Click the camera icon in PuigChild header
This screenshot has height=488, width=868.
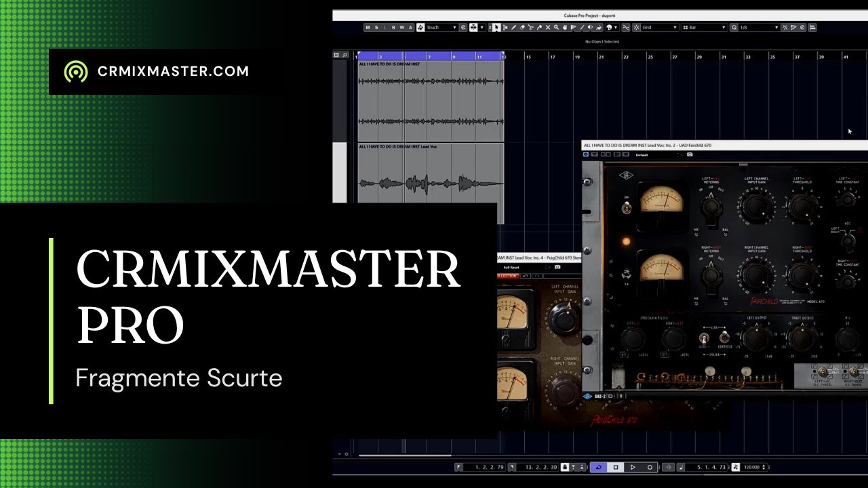click(557, 267)
